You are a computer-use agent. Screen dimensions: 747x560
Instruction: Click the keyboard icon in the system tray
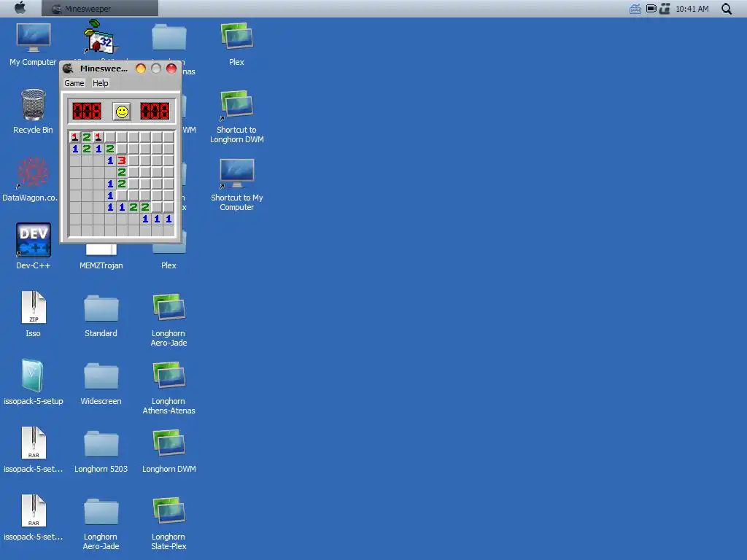tap(635, 9)
